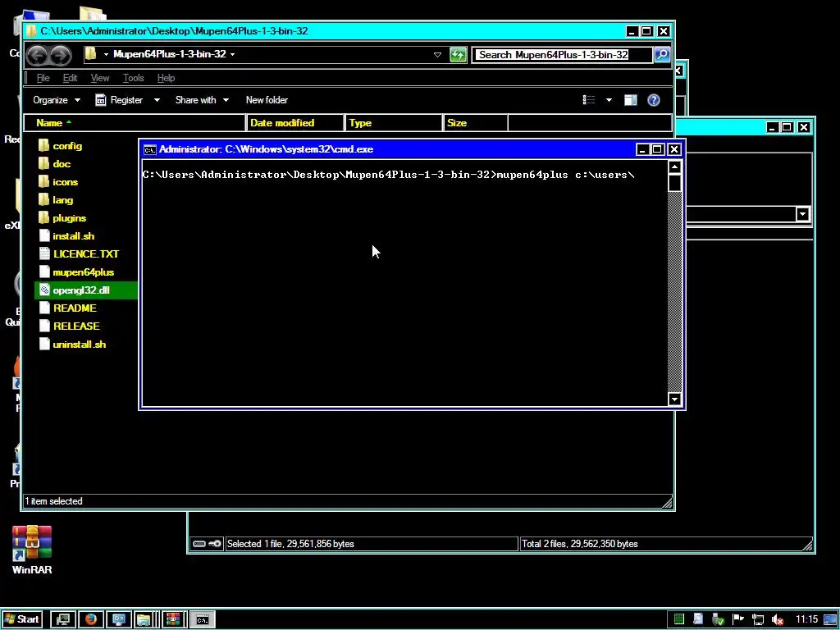This screenshot has height=630, width=840.
Task: Click the command prompt text line
Action: 388,175
